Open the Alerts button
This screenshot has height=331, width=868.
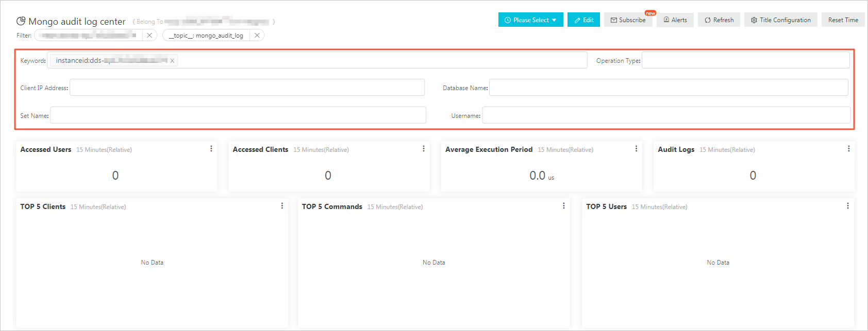[675, 20]
